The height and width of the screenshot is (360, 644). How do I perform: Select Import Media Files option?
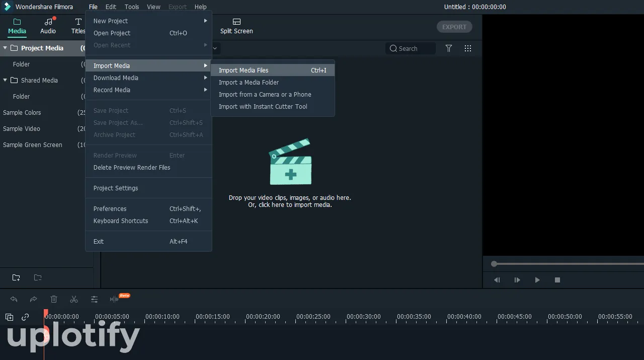click(x=273, y=70)
